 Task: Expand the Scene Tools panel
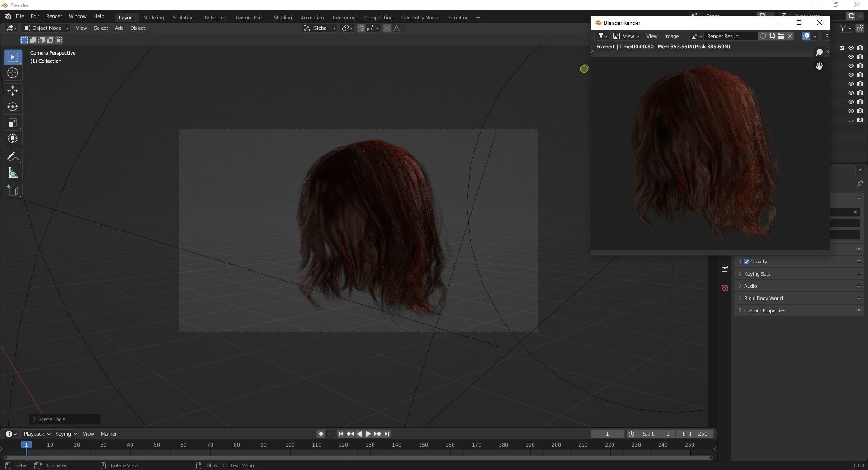[x=65, y=419]
